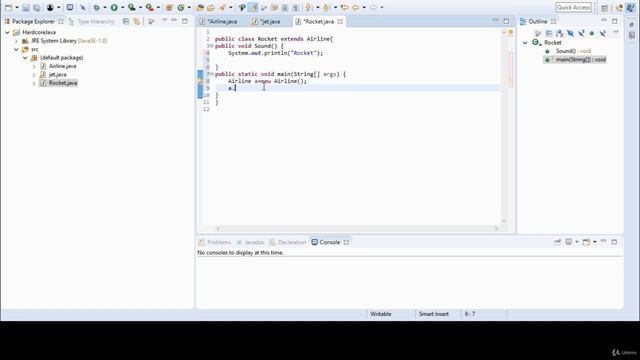Collapse the Rocket class in Outline
The width and height of the screenshot is (640, 360).
click(x=525, y=42)
